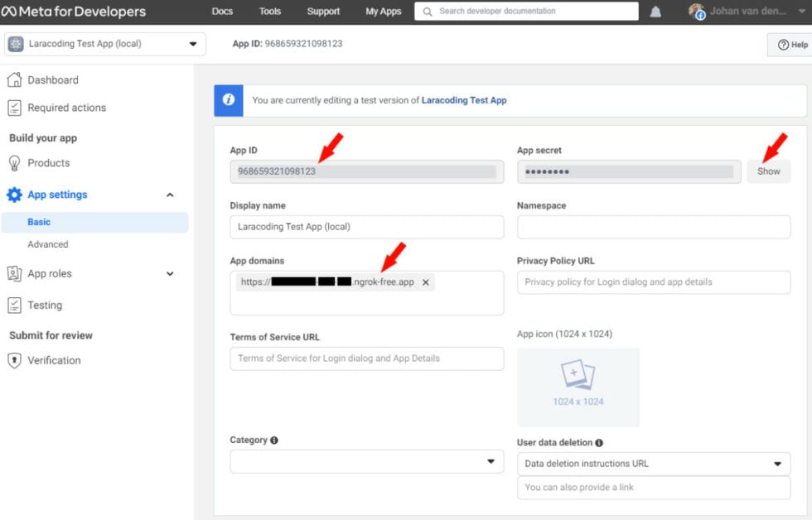Upload an app icon image placeholder
Image resolution: width=812 pixels, height=520 pixels.
coord(578,388)
